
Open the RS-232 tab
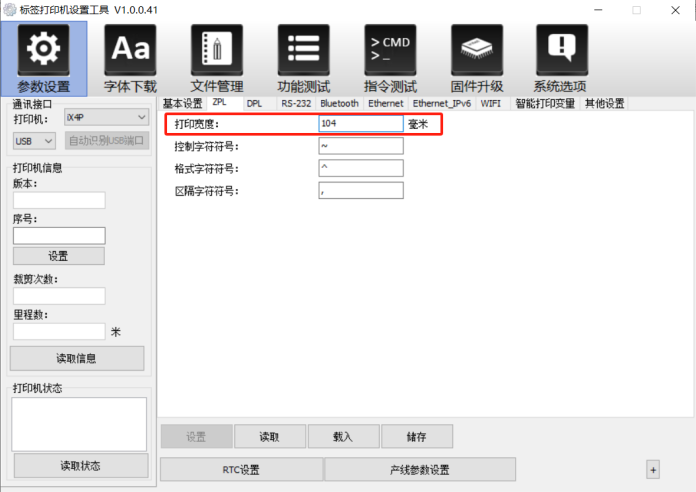coord(296,103)
